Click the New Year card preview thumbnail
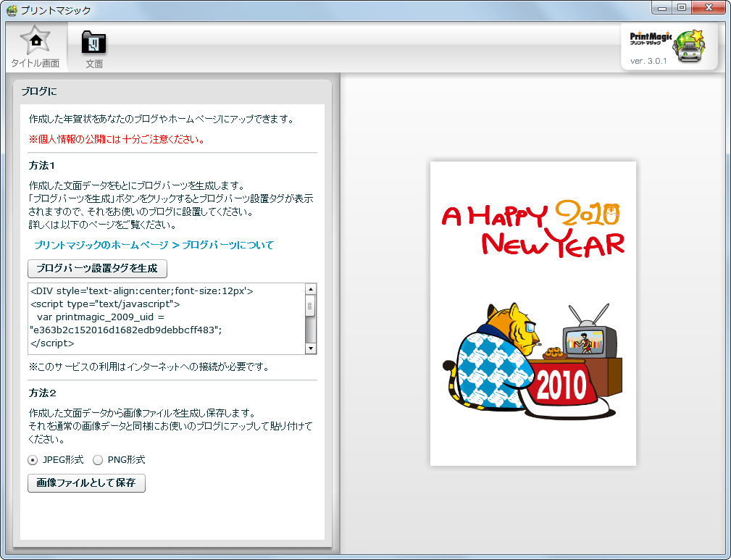731x560 pixels. pyautogui.click(x=533, y=314)
